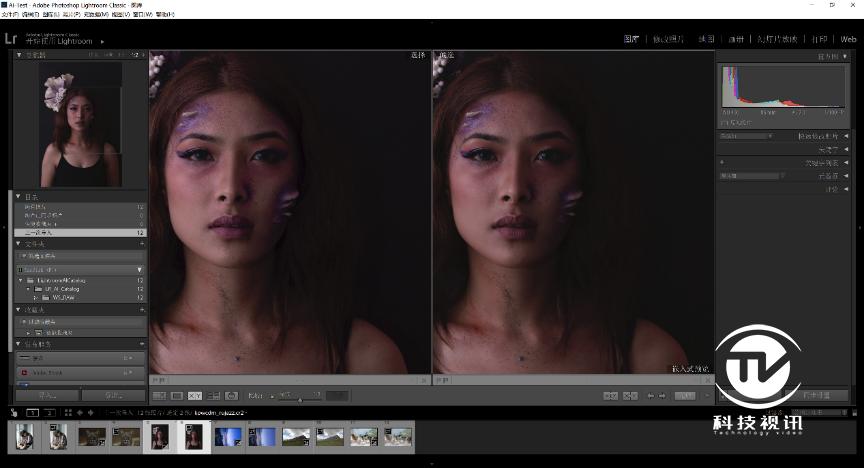Open People view icon in the toolbar
864x468 pixels.
coord(231,396)
